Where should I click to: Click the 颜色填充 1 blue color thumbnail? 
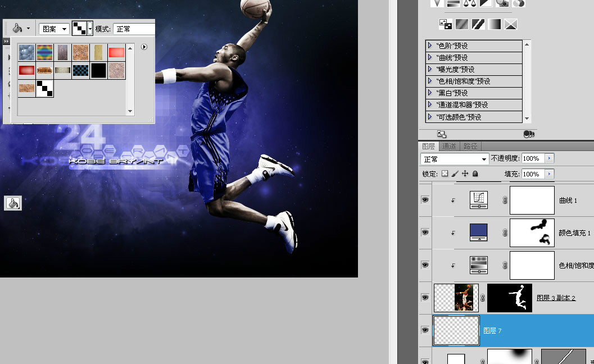[479, 232]
